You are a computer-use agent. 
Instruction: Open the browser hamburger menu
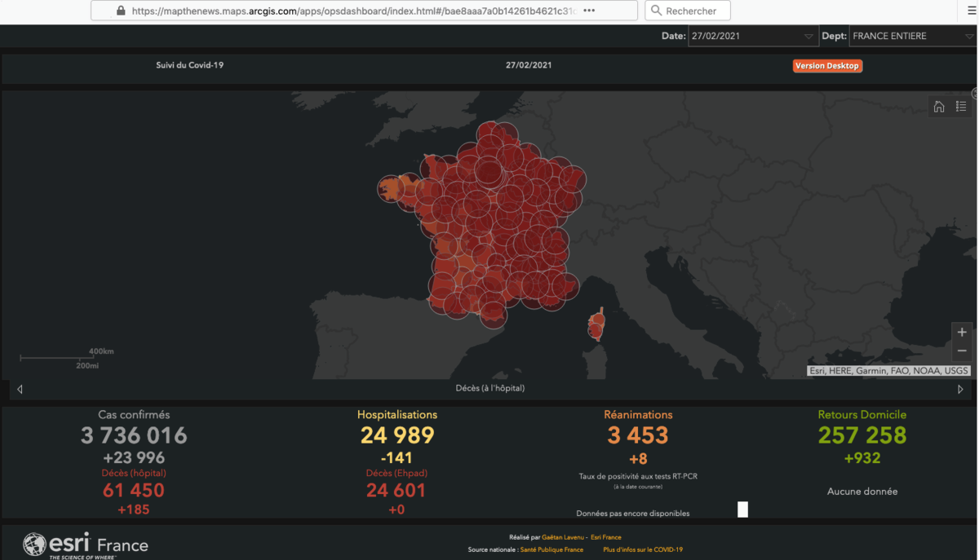pos(971,11)
